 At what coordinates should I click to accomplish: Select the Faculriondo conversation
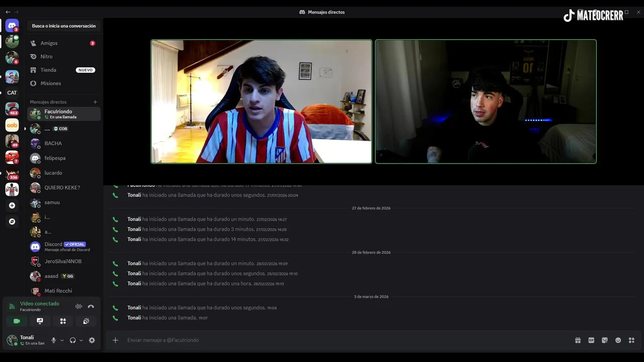coord(63,114)
